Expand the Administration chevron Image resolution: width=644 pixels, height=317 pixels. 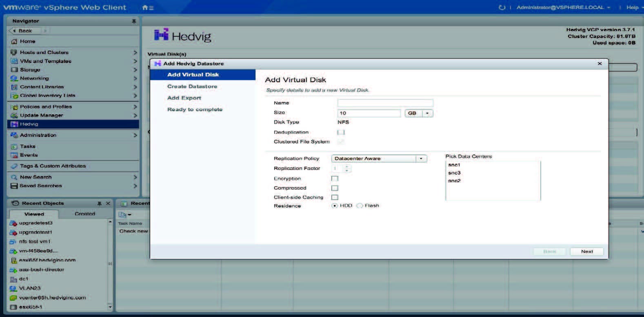135,135
